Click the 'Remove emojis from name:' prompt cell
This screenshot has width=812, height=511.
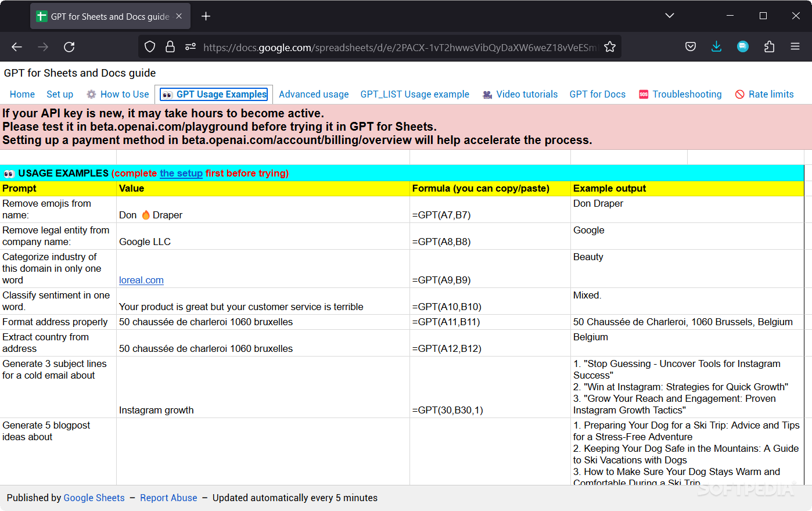coord(58,210)
